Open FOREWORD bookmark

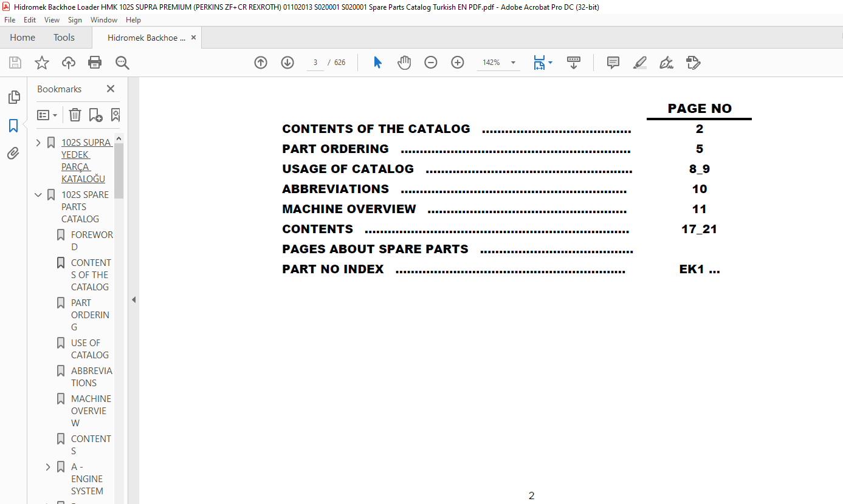(x=92, y=240)
